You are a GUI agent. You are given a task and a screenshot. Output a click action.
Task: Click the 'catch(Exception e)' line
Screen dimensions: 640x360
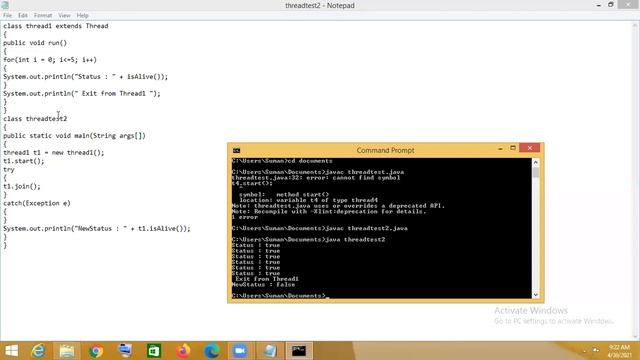coord(37,203)
